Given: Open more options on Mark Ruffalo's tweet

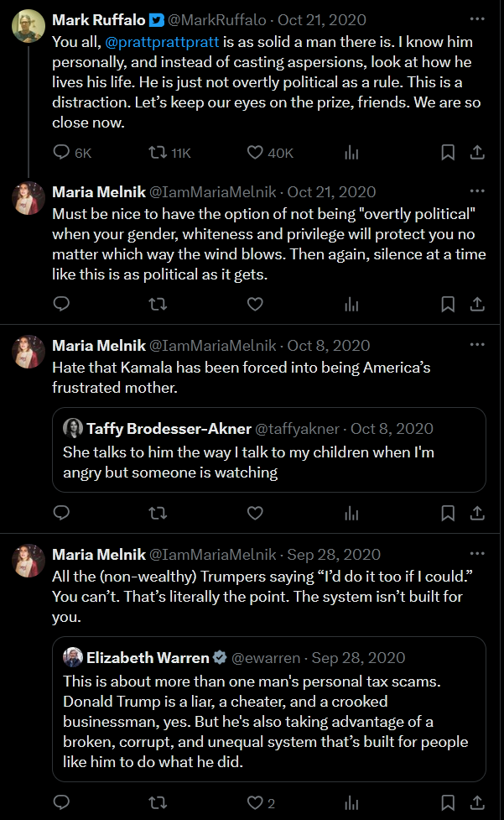Looking at the screenshot, I should point(477,18).
